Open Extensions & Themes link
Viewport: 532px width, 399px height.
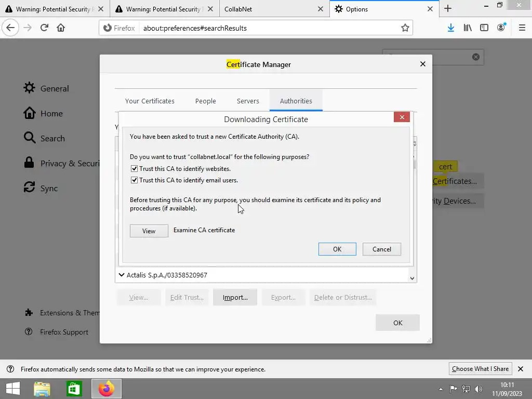tap(62, 312)
